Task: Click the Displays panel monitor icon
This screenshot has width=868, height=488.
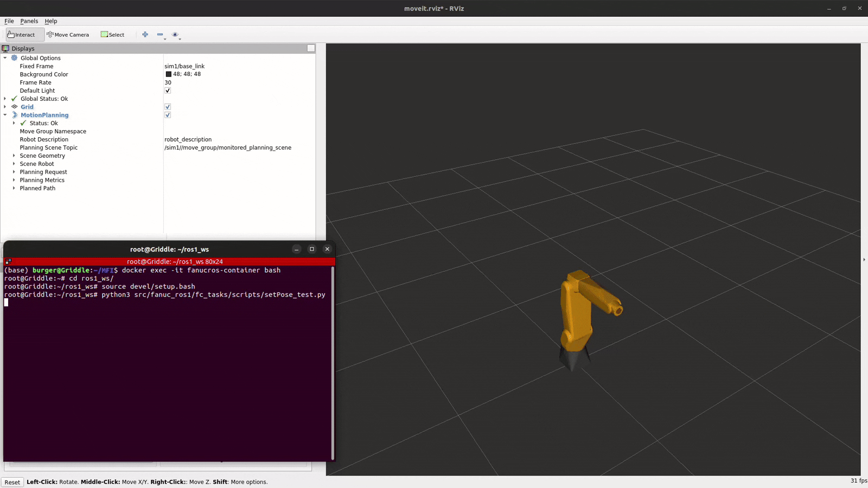Action: pos(5,48)
